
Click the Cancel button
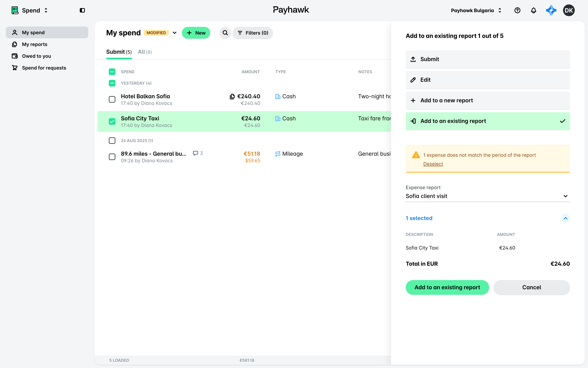coord(531,287)
